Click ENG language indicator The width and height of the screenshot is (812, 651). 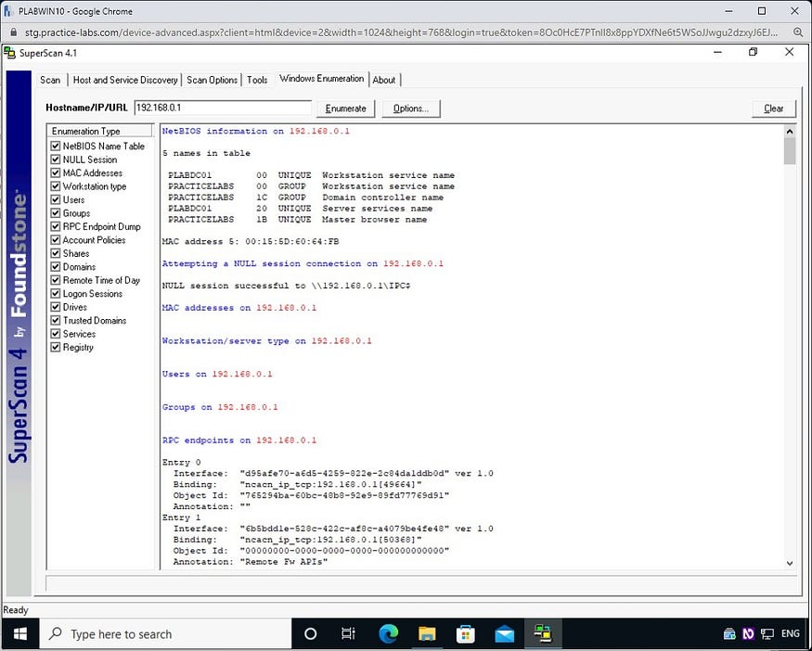tap(791, 633)
